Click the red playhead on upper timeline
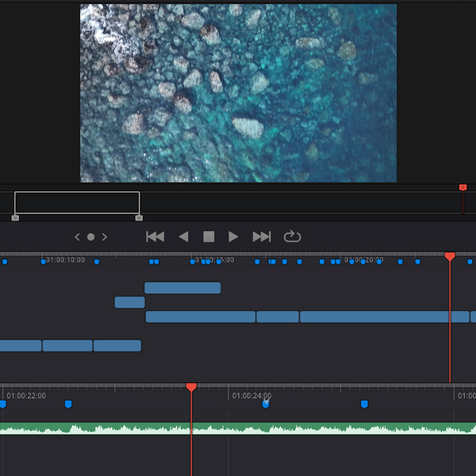 click(x=450, y=257)
